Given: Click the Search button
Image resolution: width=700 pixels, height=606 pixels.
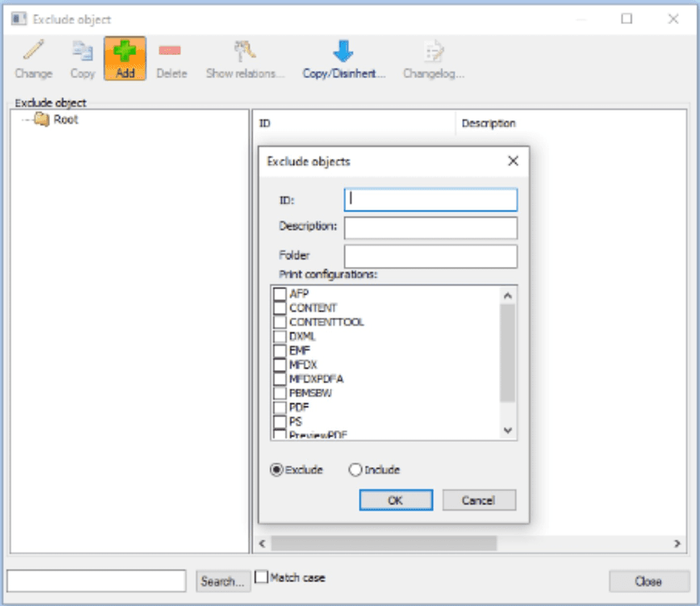Looking at the screenshot, I should coord(222,581).
